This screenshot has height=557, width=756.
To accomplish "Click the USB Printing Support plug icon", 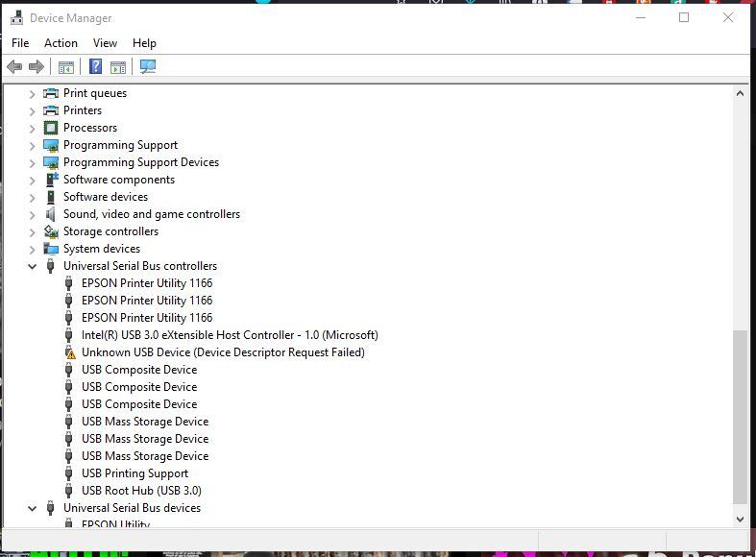I will [x=69, y=473].
